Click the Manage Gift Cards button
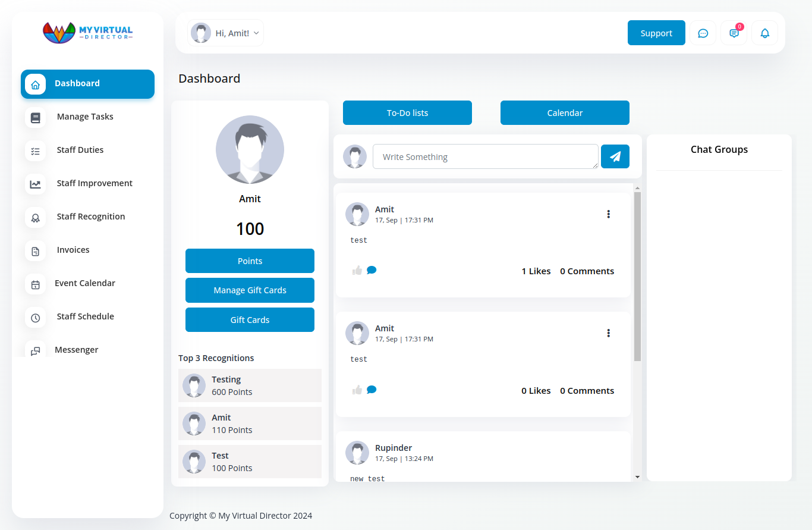Viewport: 812px width, 530px height. point(250,290)
